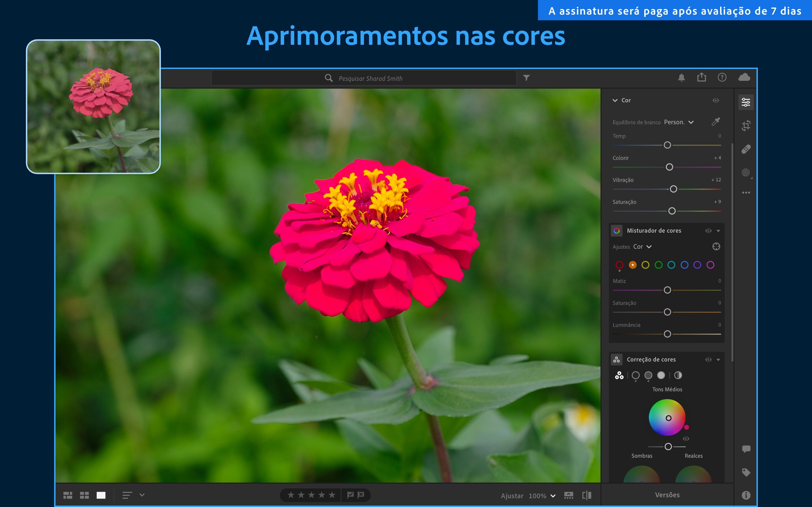Expand the Equilíbrio de branco dropdown

coord(682,121)
